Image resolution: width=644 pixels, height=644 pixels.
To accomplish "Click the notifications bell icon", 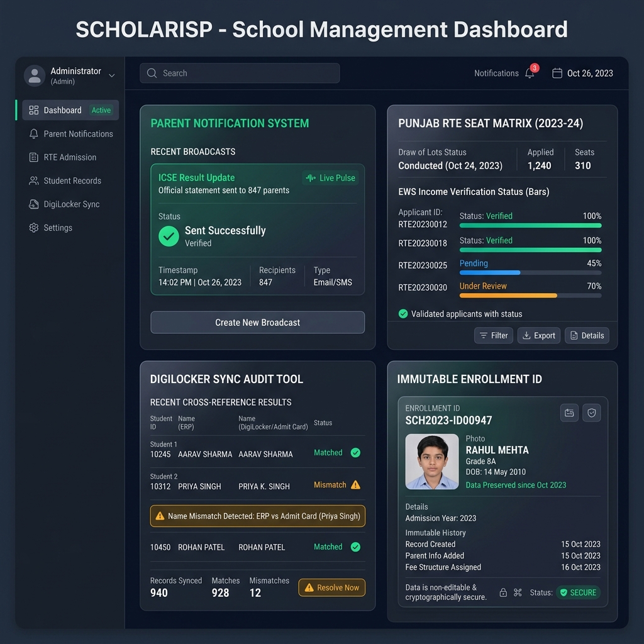I will click(x=530, y=74).
